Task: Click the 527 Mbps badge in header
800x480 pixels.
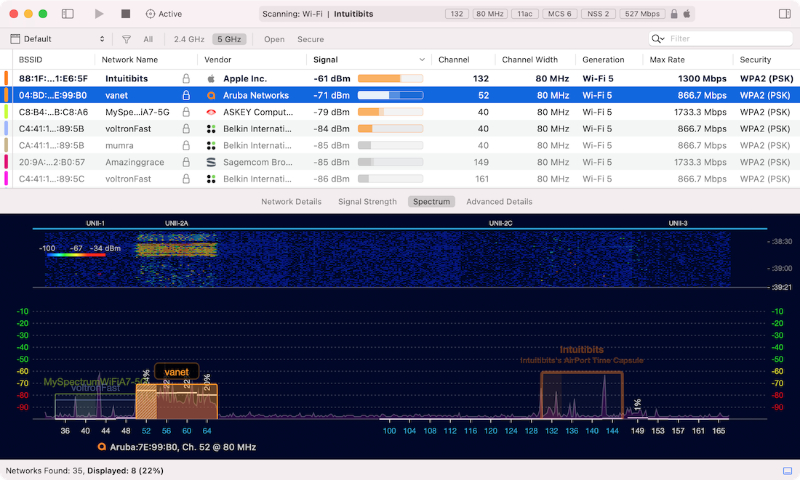Action: pyautogui.click(x=642, y=14)
